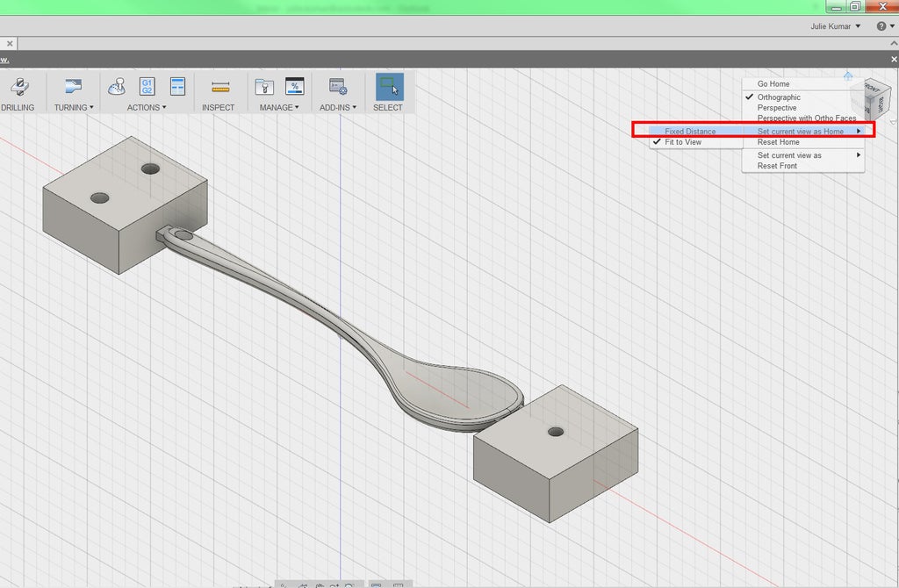Click the Turning operation icon
The width and height of the screenshot is (899, 588).
[x=74, y=86]
